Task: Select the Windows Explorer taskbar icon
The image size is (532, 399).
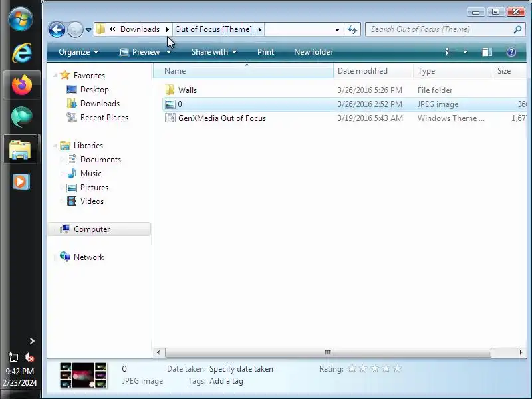Action: click(x=20, y=149)
